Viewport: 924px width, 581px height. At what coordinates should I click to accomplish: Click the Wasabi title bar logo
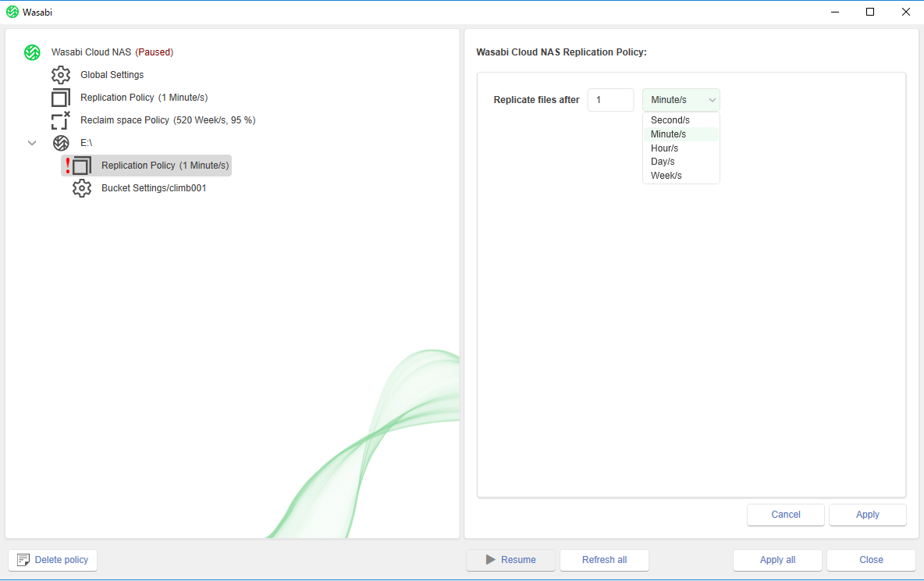(x=12, y=12)
